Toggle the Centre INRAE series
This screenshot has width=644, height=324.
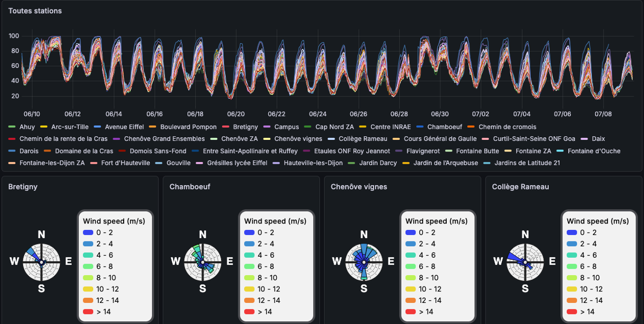tap(391, 127)
